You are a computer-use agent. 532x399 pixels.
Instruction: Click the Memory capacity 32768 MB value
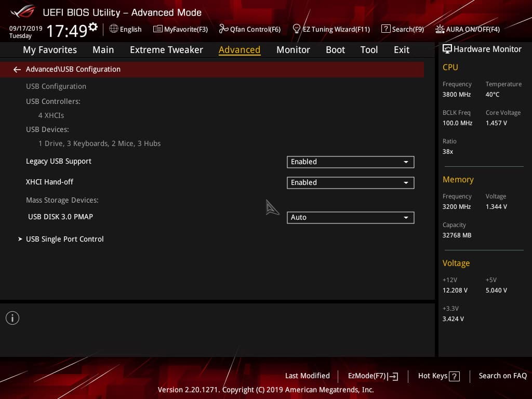pyautogui.click(x=457, y=235)
